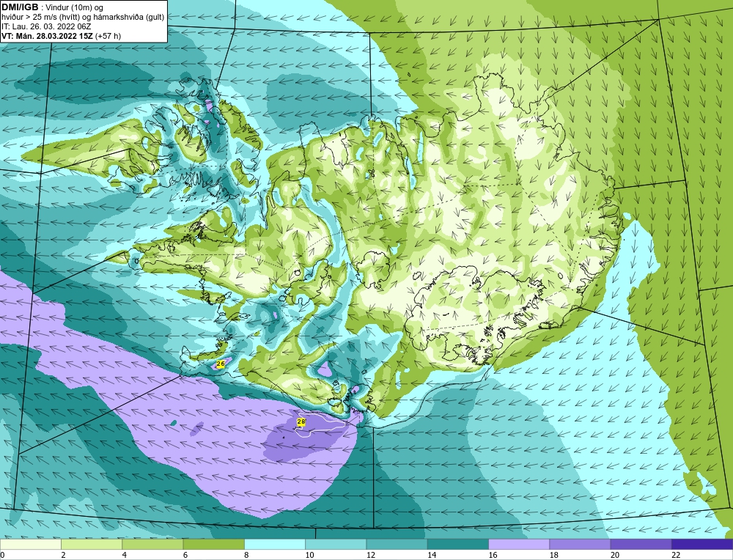Click the 'VT: Mán. 28.03.2022 15Z' line

tap(48, 36)
